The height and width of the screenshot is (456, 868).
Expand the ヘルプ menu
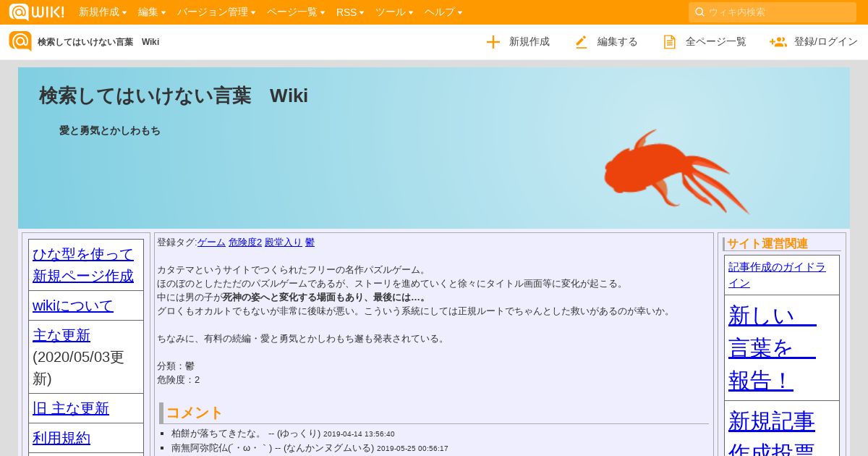(443, 12)
